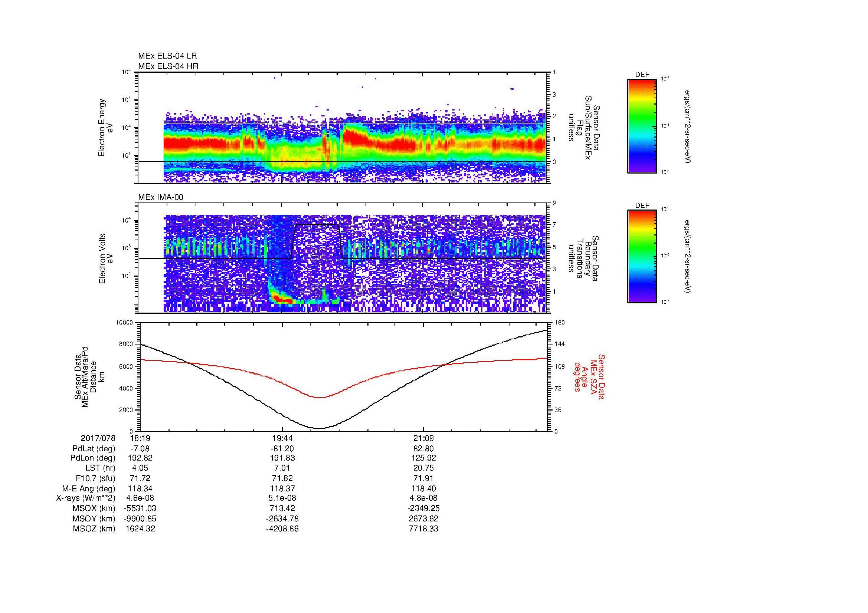The image size is (868, 613).
Task: Click the lower DEF color bar
Action: [642, 257]
